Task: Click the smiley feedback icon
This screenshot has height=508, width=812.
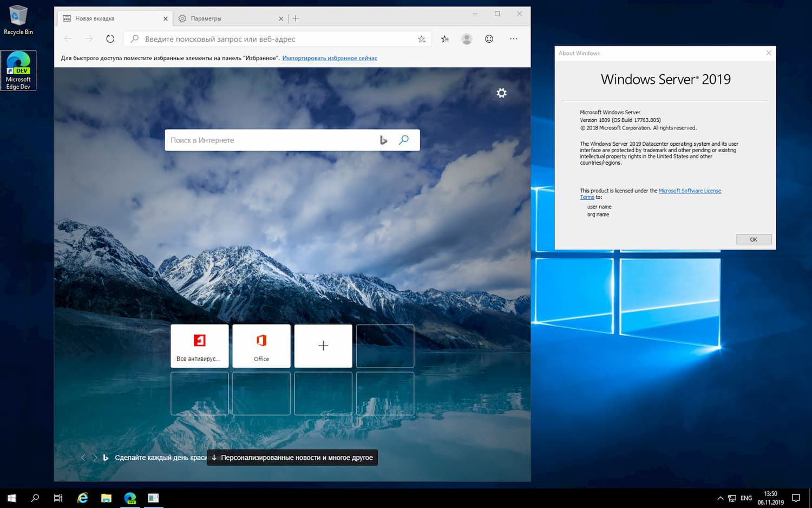Action: coord(489,38)
